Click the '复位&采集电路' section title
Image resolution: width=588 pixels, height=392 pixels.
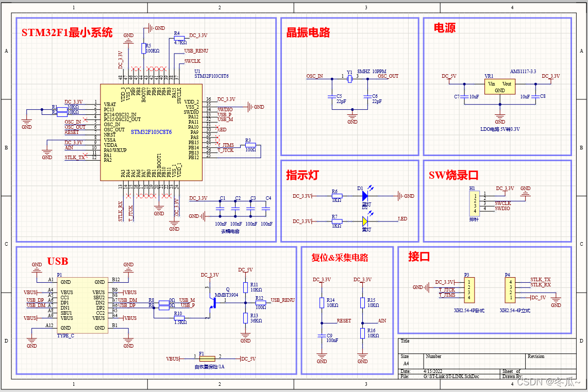point(340,258)
